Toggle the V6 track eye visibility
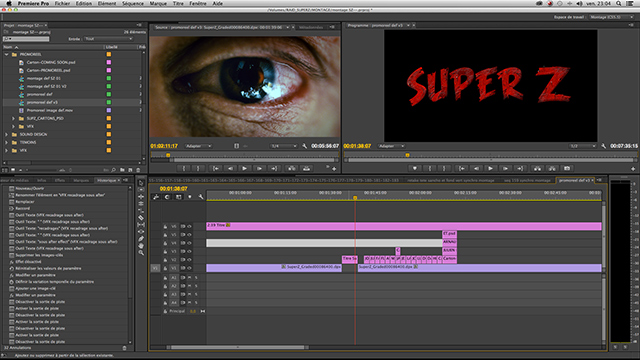 [189, 226]
